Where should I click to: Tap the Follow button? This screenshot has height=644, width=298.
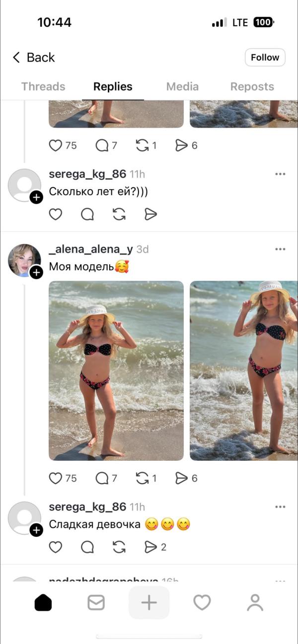pyautogui.click(x=265, y=57)
